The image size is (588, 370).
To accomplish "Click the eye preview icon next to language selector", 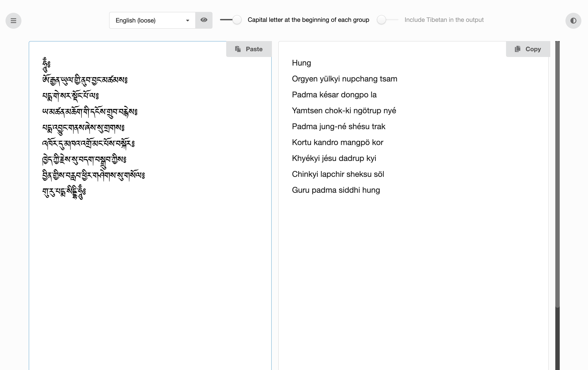I will tap(204, 21).
